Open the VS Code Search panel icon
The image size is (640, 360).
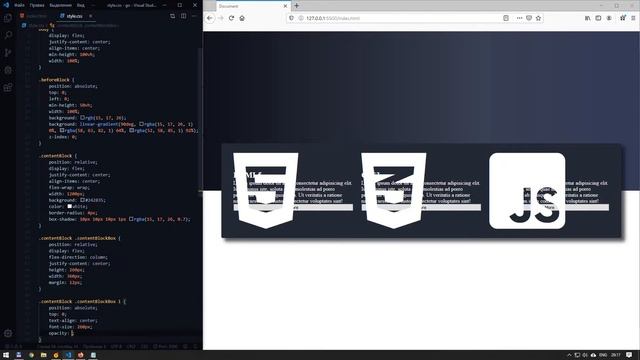point(8,35)
